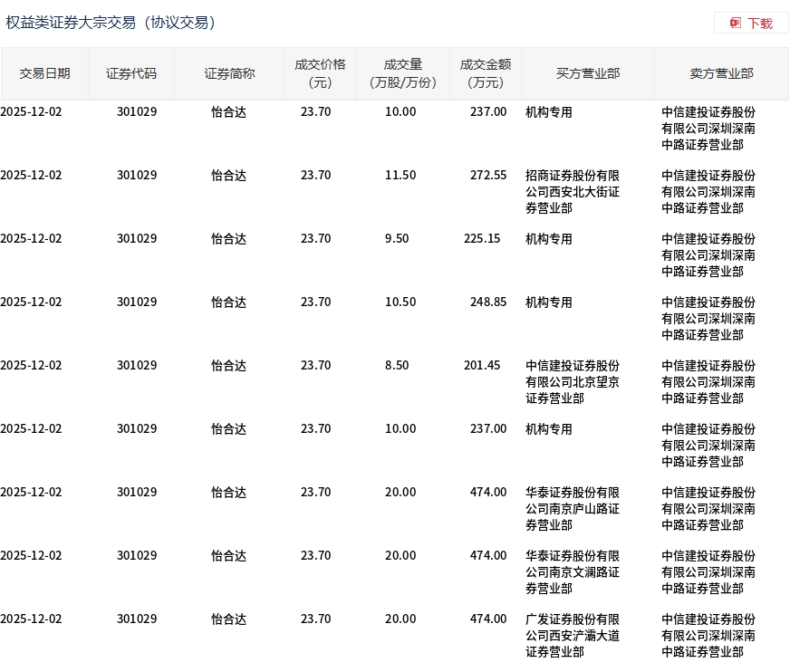Click the 证券代码 column header
This screenshot has width=790, height=672.
[x=131, y=73]
